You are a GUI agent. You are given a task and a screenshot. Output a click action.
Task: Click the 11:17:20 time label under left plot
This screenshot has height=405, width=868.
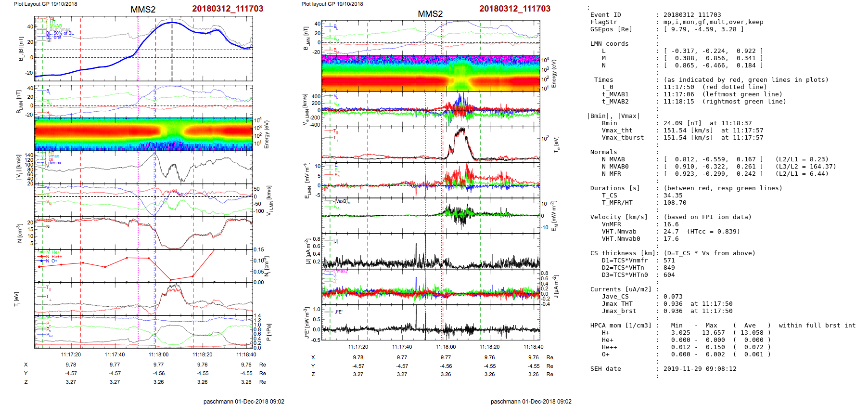[x=71, y=354]
